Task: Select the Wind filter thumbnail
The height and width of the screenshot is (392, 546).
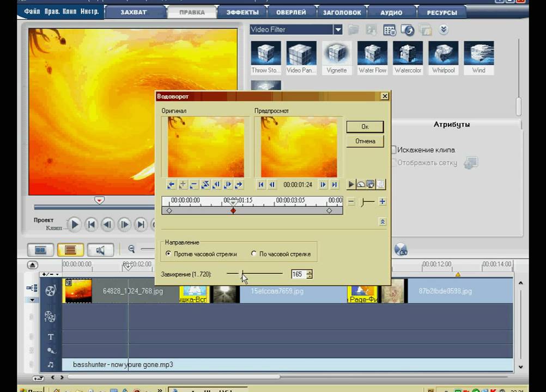Action: [x=479, y=57]
